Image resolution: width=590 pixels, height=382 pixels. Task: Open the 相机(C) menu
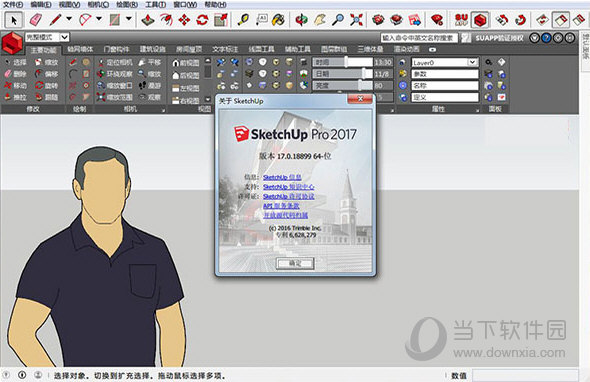coord(98,5)
